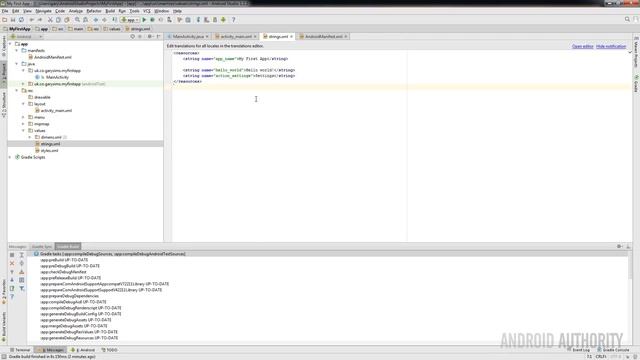Image resolution: width=640 pixels, height=360 pixels.
Task: Click the Open editor link
Action: coord(582,47)
